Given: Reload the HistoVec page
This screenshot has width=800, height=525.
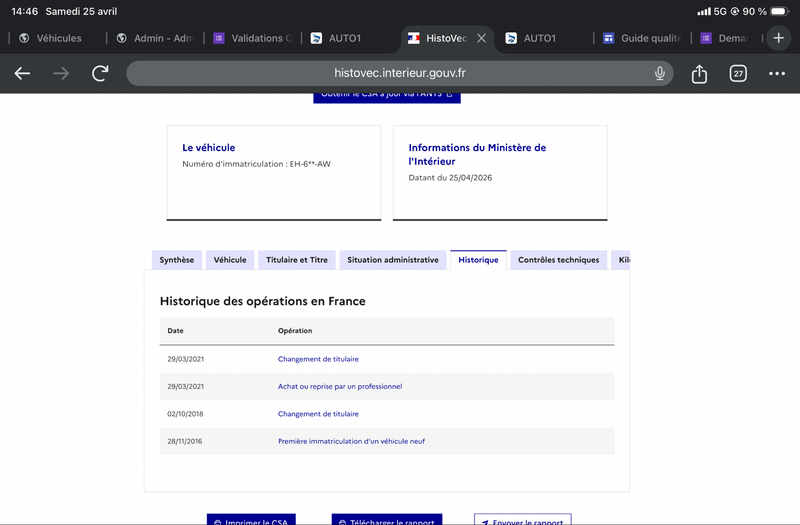Looking at the screenshot, I should pos(100,73).
